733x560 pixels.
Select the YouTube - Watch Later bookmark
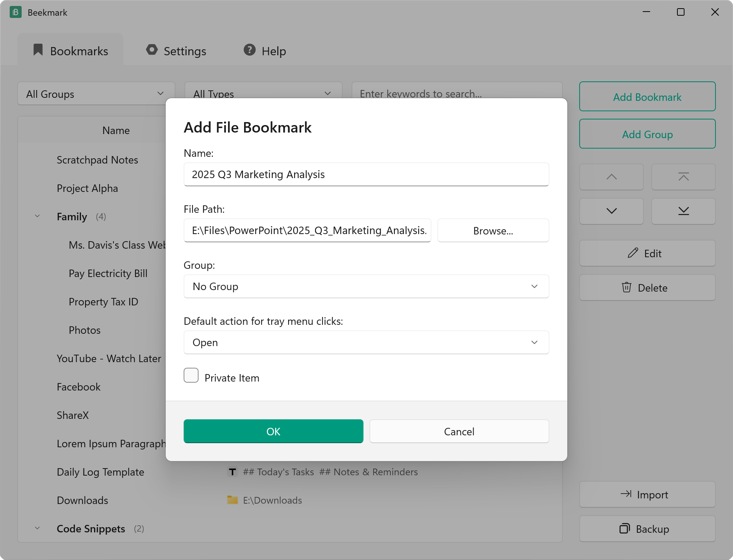(109, 358)
